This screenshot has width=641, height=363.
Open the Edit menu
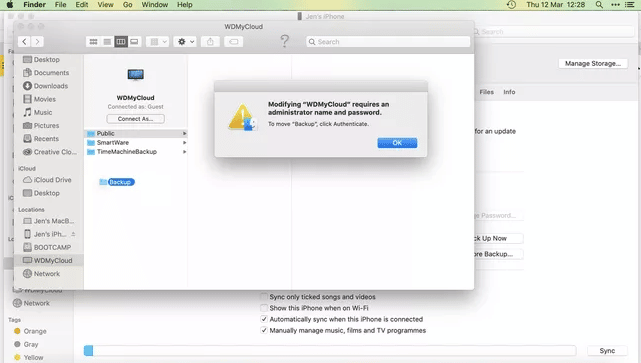[x=82, y=5]
